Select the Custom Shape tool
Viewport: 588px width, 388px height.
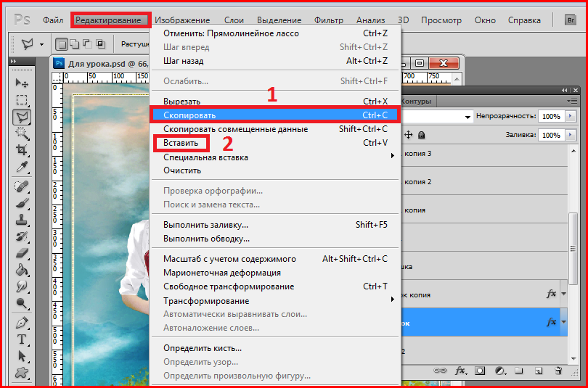22,373
